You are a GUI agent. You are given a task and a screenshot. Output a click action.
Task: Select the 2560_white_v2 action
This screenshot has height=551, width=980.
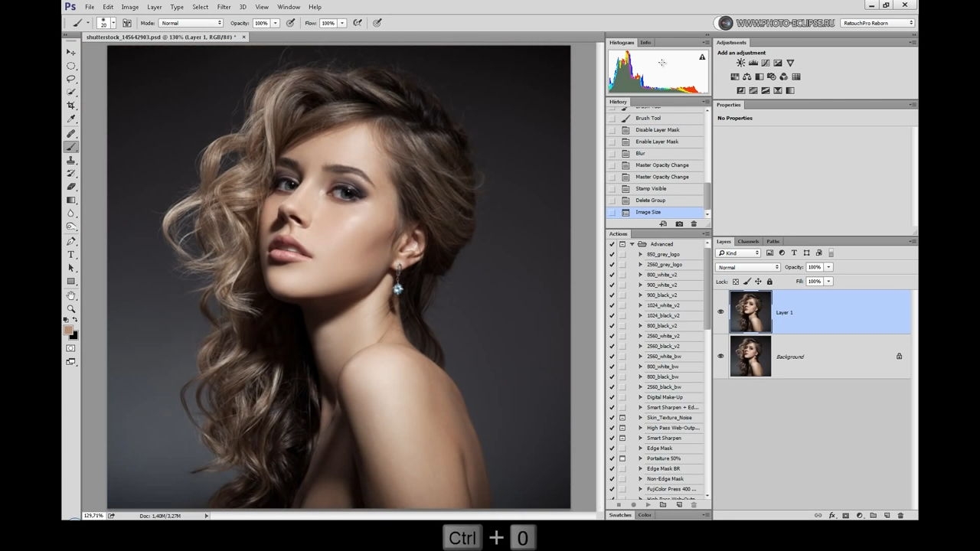[663, 336]
